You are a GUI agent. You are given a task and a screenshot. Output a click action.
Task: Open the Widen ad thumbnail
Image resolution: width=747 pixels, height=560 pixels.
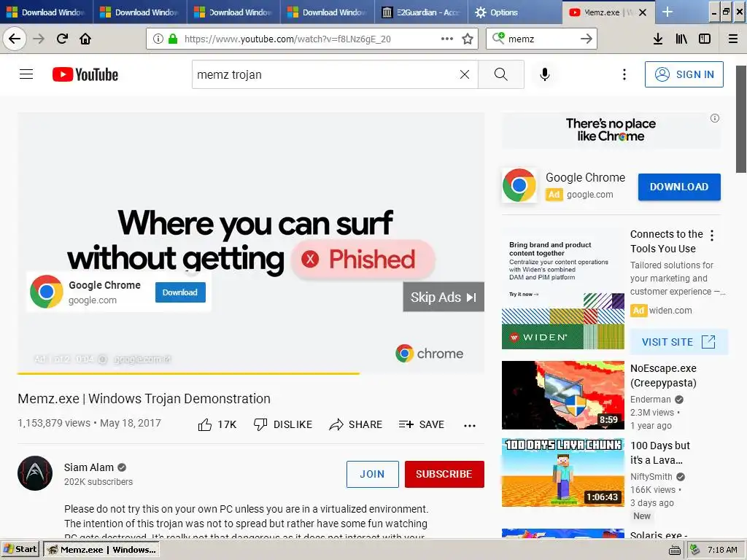pos(562,288)
